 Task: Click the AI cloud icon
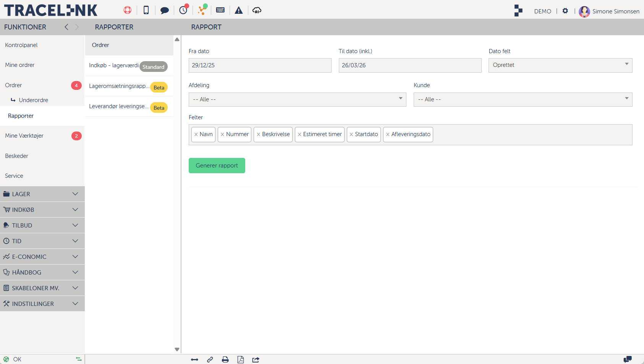coord(257,10)
